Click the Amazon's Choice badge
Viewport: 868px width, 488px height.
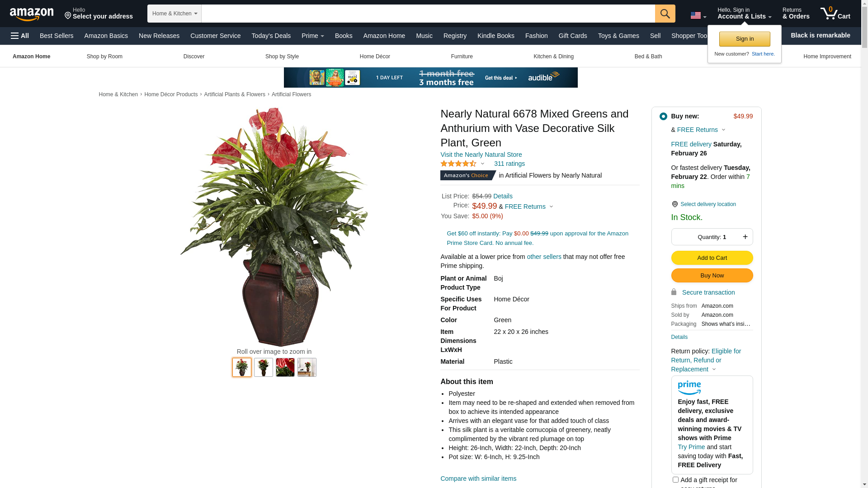(x=468, y=175)
